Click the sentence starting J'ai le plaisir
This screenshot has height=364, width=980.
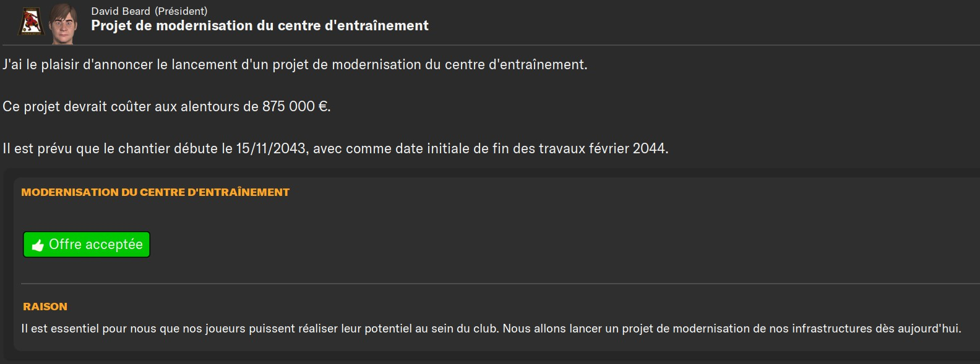pyautogui.click(x=294, y=64)
